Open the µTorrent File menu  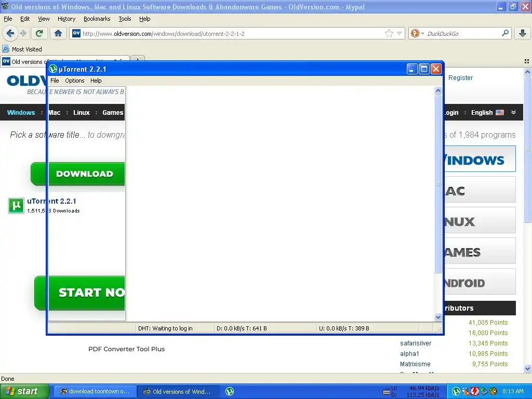click(x=55, y=81)
